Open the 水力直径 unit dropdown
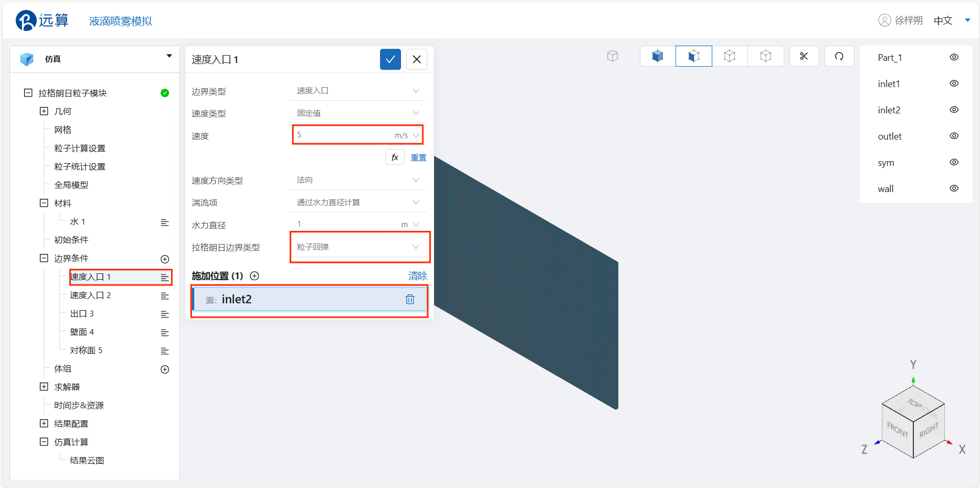Viewport: 980px width, 488px height. coord(410,225)
